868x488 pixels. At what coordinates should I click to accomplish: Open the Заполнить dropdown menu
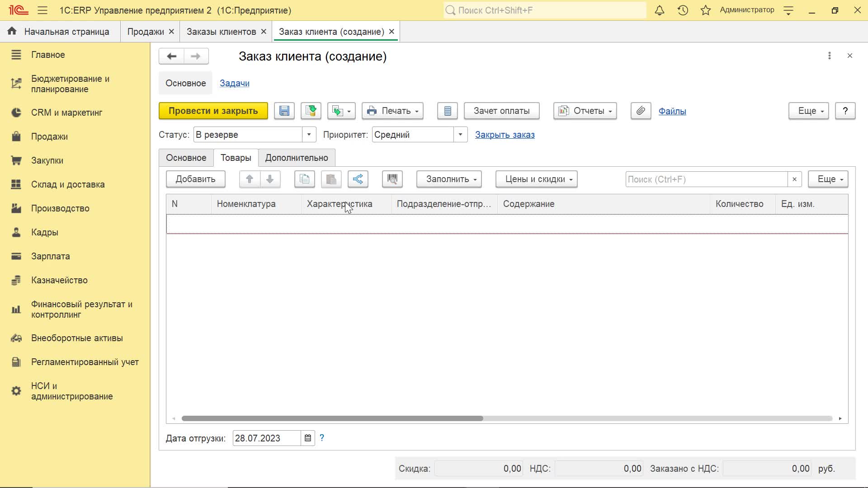tap(449, 179)
